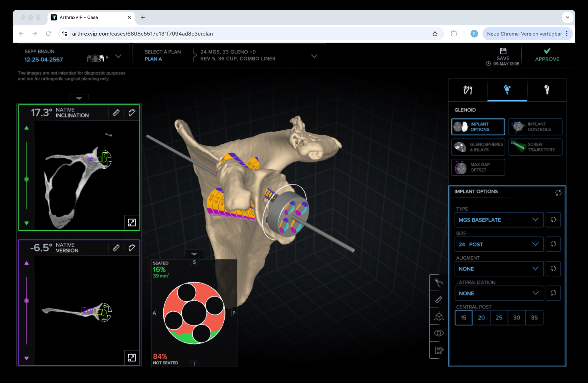The height and width of the screenshot is (383, 588).
Task: Open the notes tool in viewport toolbar
Action: coord(439,350)
